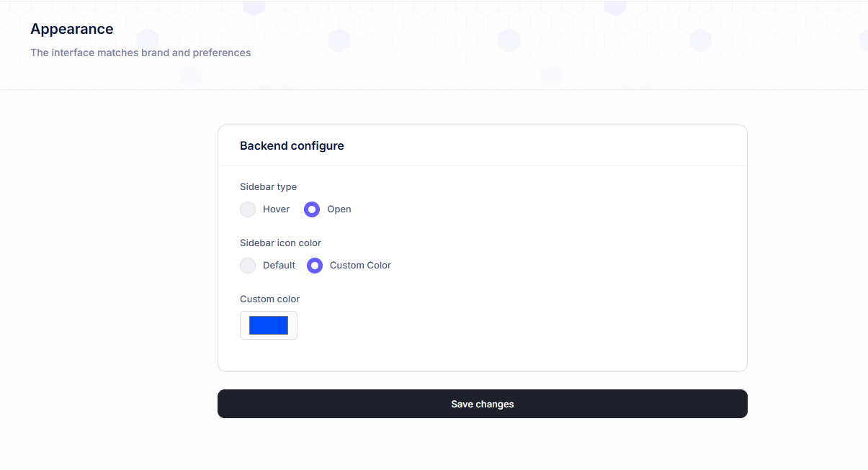Click the Hover option label text
The width and height of the screenshot is (868, 470).
(276, 209)
